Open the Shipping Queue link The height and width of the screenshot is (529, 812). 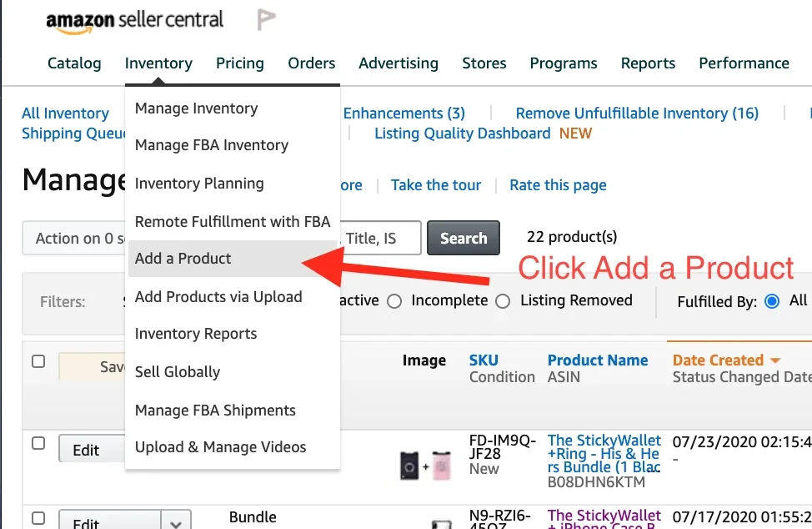[x=73, y=134]
